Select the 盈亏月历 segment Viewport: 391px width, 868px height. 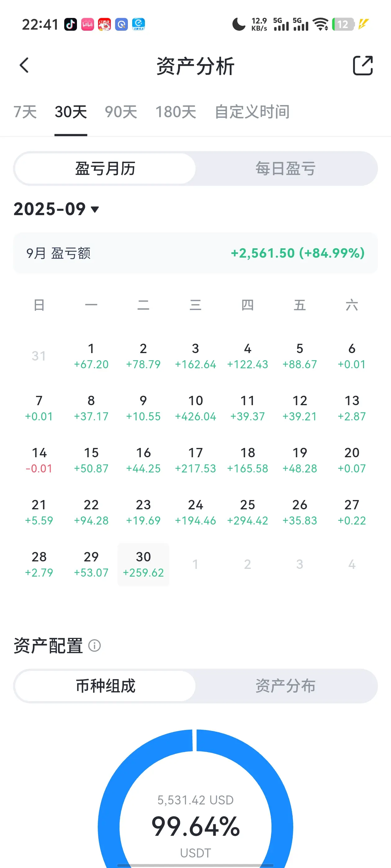click(105, 168)
